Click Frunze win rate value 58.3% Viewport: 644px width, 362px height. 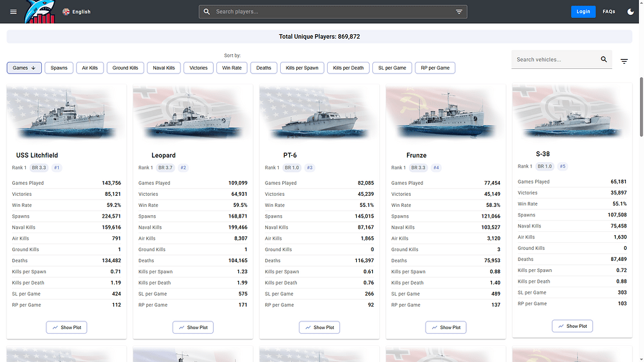tap(493, 205)
